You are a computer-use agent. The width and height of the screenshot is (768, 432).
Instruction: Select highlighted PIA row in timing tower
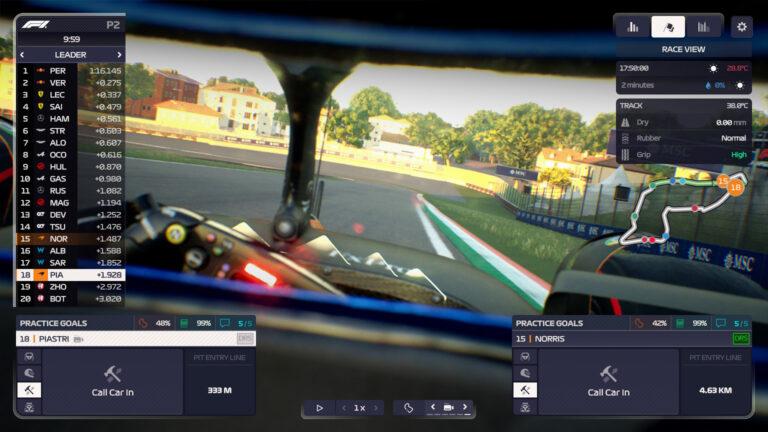point(71,275)
